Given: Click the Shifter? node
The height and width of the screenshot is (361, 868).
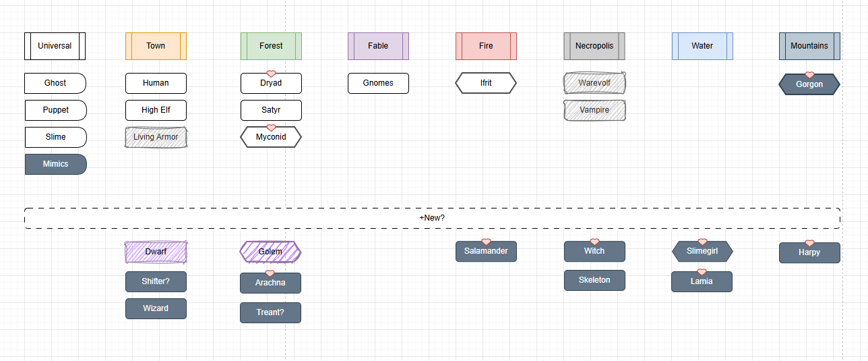Looking at the screenshot, I should point(156,281).
